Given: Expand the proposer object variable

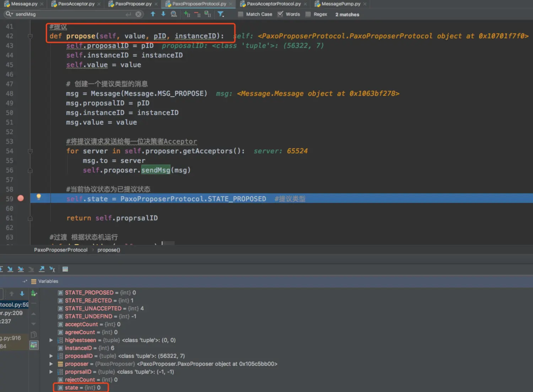Looking at the screenshot, I should (51, 364).
